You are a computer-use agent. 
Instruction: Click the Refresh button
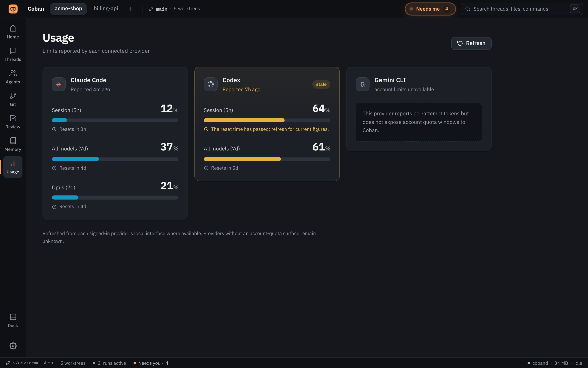[471, 43]
